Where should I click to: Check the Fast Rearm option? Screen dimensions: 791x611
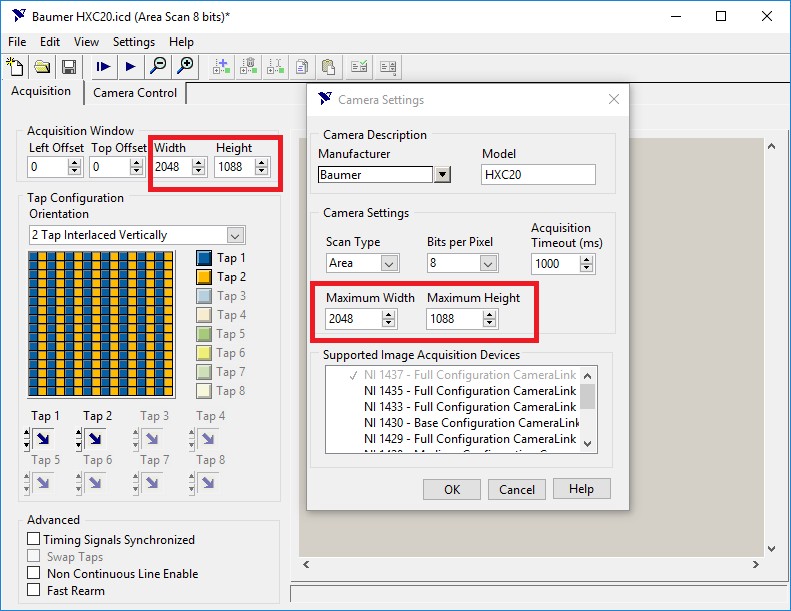[33, 590]
